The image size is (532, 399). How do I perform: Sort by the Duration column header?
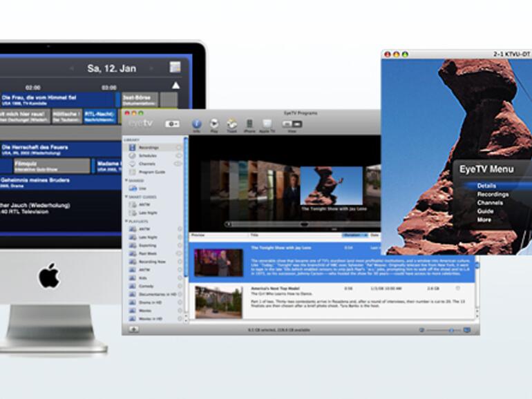[354, 235]
